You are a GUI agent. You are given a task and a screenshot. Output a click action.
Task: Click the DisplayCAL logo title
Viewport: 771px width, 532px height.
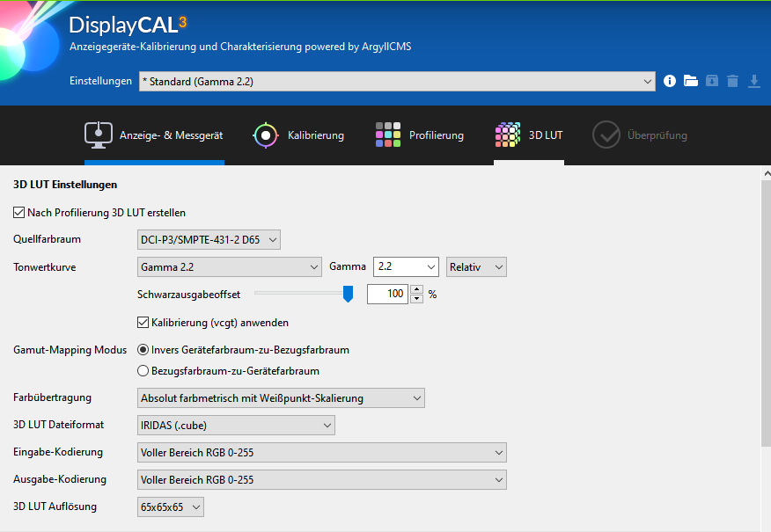point(128,25)
